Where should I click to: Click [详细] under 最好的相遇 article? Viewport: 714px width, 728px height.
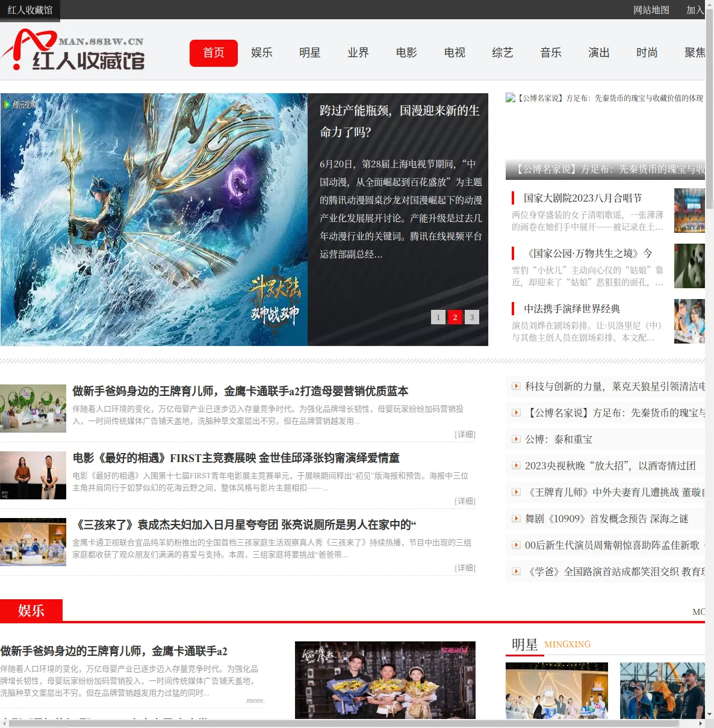click(x=465, y=501)
